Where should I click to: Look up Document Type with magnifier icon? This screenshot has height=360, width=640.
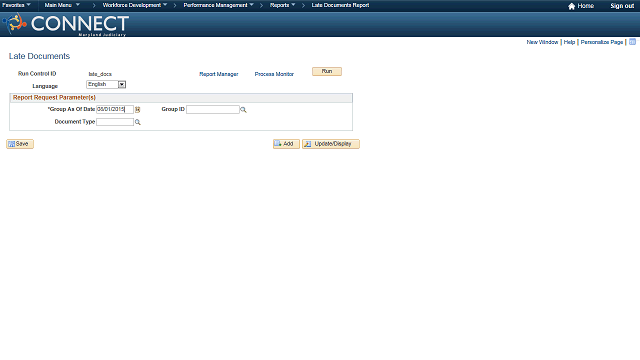point(138,122)
